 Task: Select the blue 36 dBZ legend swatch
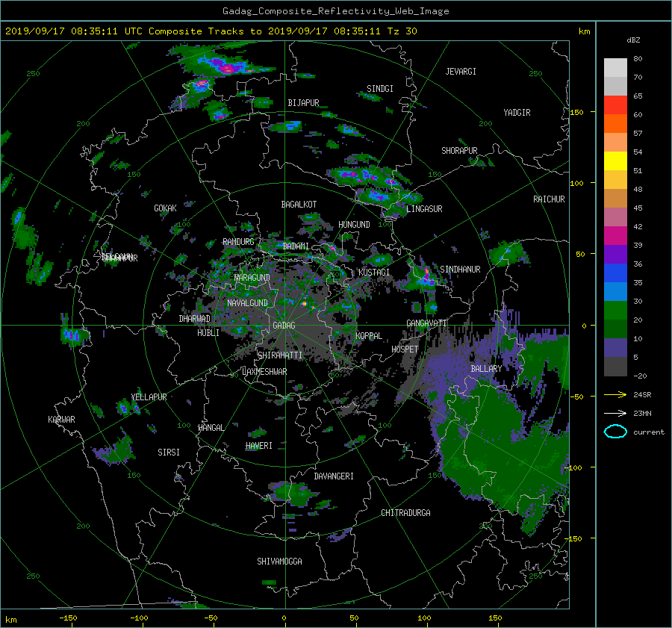[615, 273]
